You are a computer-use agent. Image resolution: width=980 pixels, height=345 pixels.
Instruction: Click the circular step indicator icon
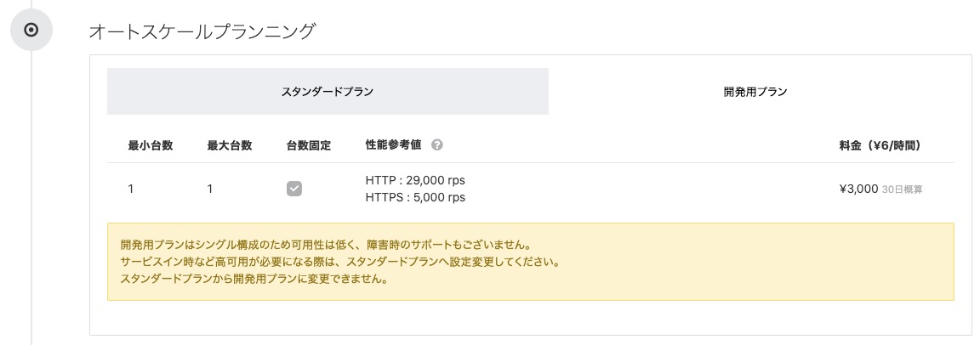31,30
